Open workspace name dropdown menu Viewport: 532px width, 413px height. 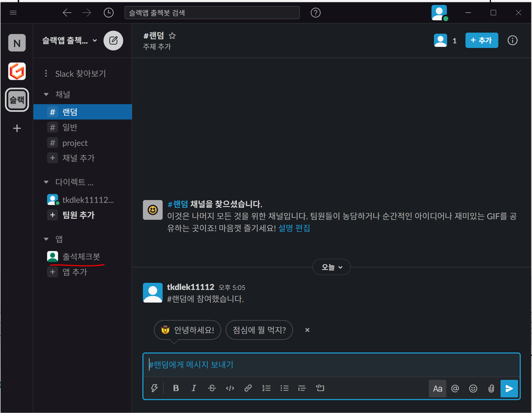(x=70, y=41)
